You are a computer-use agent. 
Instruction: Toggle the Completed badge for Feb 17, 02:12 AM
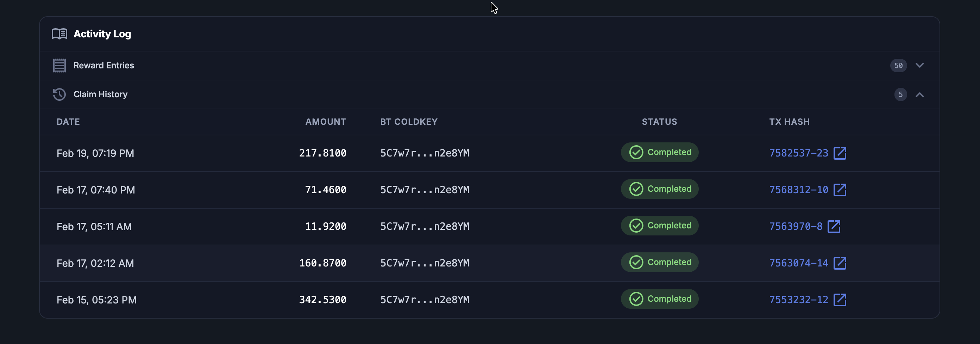coord(659,262)
